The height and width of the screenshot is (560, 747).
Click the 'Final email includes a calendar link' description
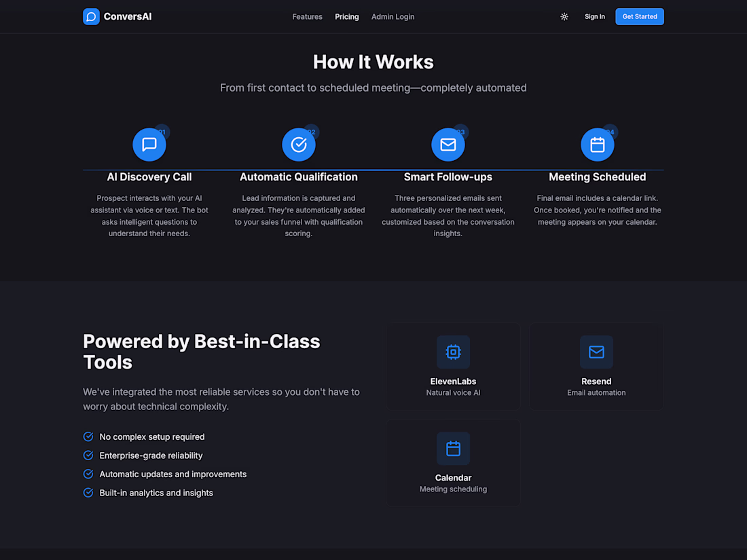tap(598, 210)
